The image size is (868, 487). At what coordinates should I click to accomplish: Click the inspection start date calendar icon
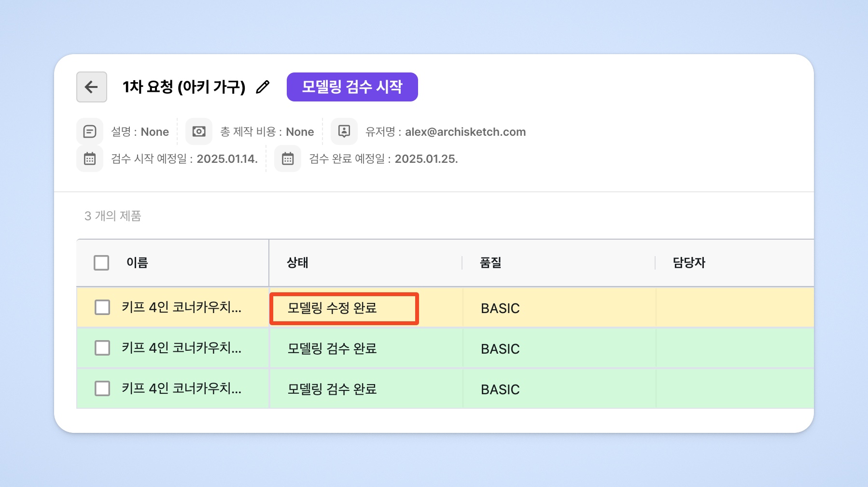tap(90, 158)
